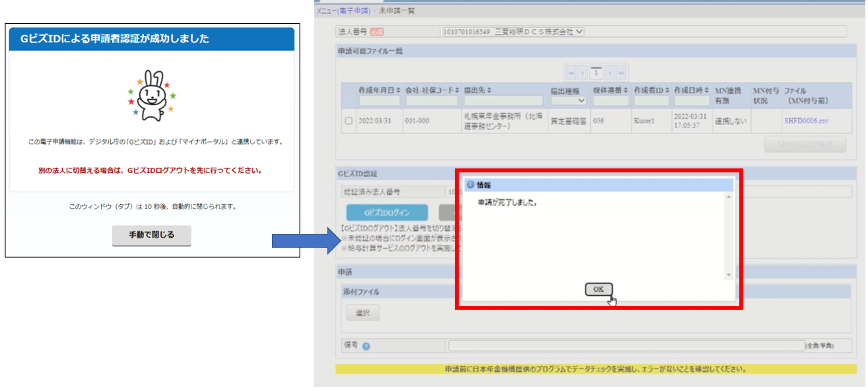Click the MN付与状況確認 button

pyautogui.click(x=805, y=145)
